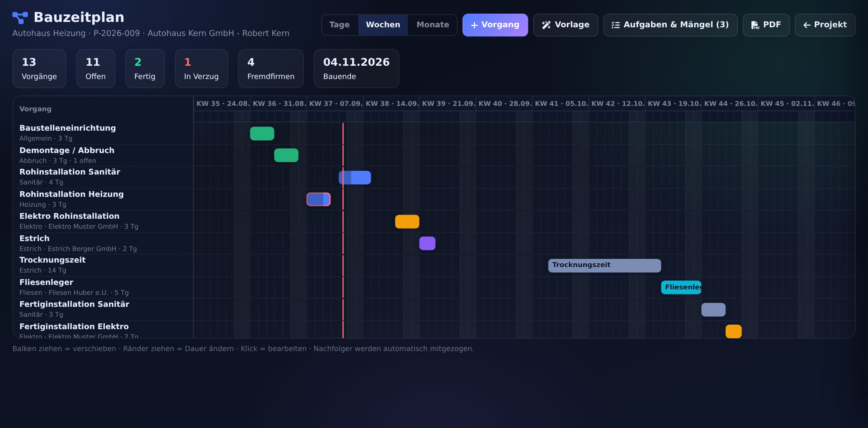Click the Trocknungszeit bar in the timeline
Image resolution: width=868 pixels, height=428 pixels.
(604, 265)
